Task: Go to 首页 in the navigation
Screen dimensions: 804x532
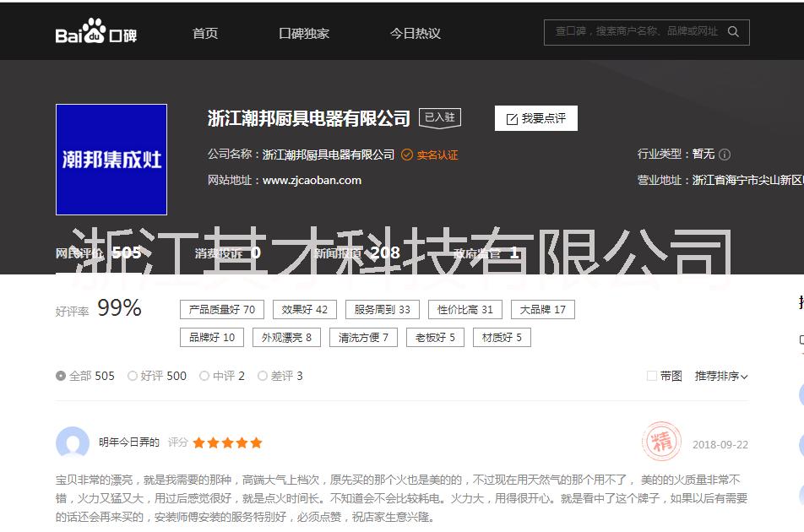Action: (x=205, y=33)
